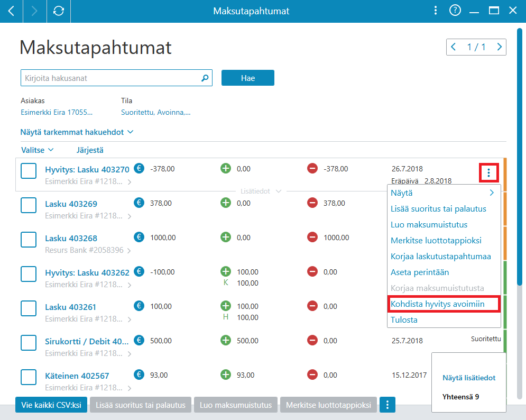Click red minus icon of Käteinen 402567

click(312, 375)
